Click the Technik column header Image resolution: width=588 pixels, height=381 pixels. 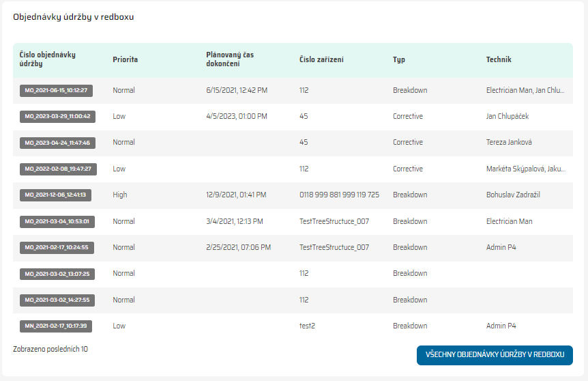tap(499, 59)
